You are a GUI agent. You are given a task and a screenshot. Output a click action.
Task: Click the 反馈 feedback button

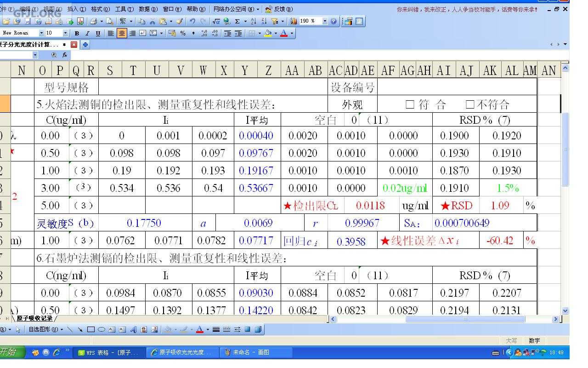pos(279,9)
